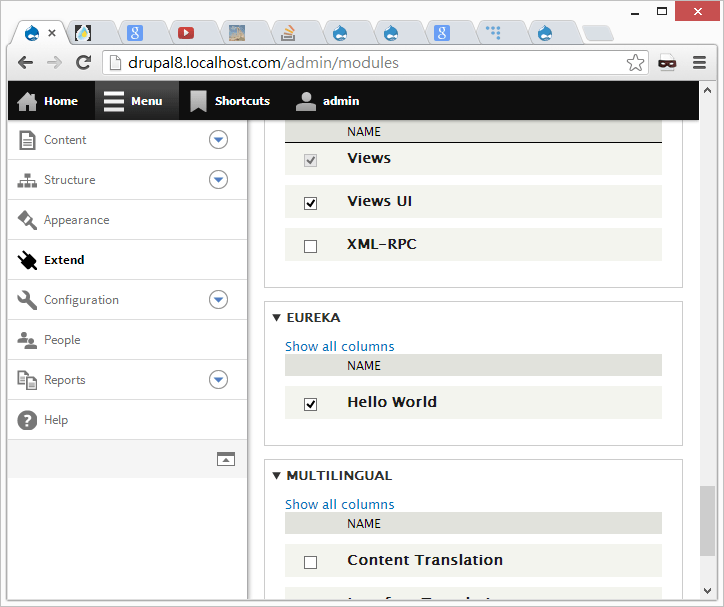Collapse the EUREKA module group

click(x=277, y=318)
